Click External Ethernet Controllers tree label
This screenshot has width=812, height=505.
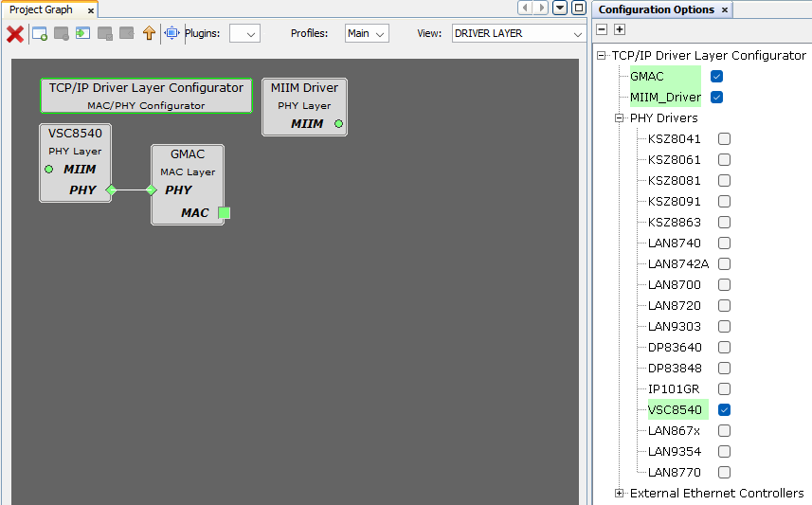point(716,493)
